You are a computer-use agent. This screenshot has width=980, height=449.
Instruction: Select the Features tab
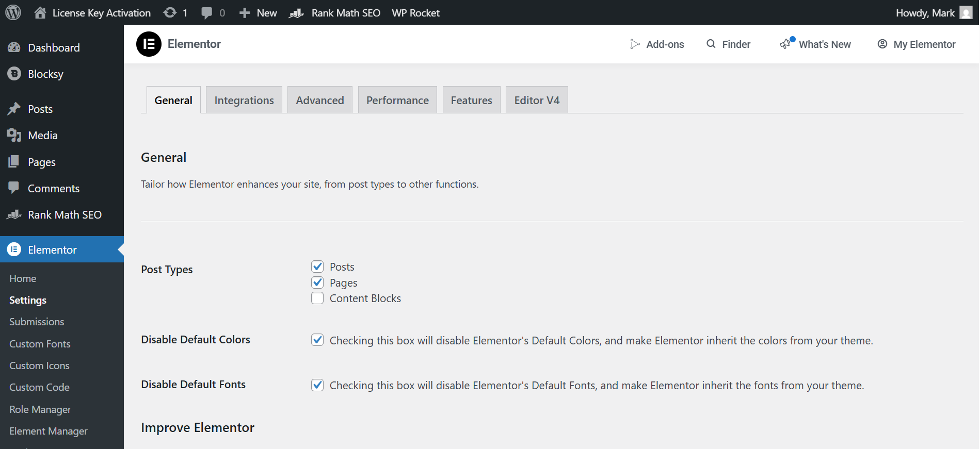(471, 100)
